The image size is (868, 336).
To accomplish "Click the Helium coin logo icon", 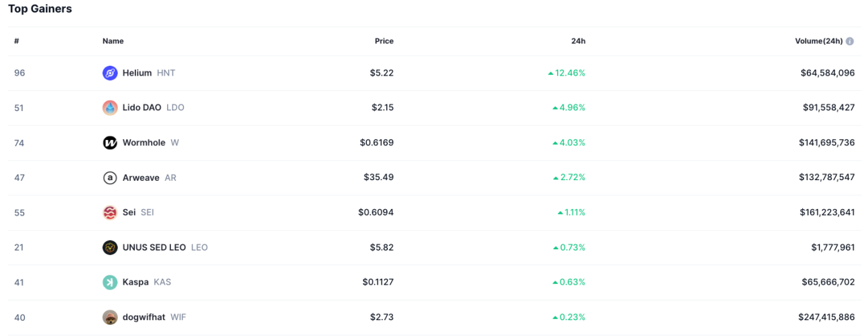I will [x=110, y=73].
